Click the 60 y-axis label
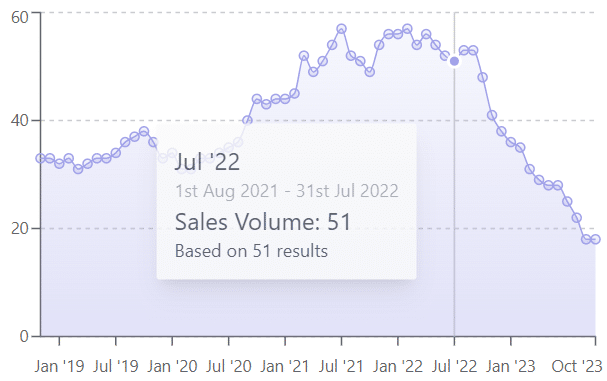 20,17
